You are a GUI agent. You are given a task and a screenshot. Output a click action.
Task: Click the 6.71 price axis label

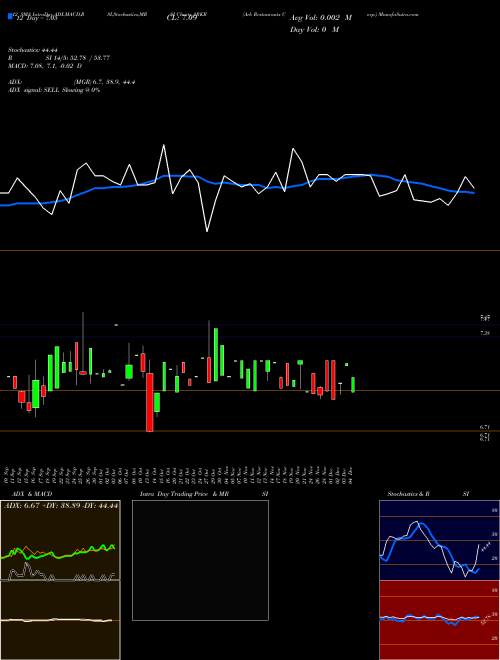[x=485, y=427]
